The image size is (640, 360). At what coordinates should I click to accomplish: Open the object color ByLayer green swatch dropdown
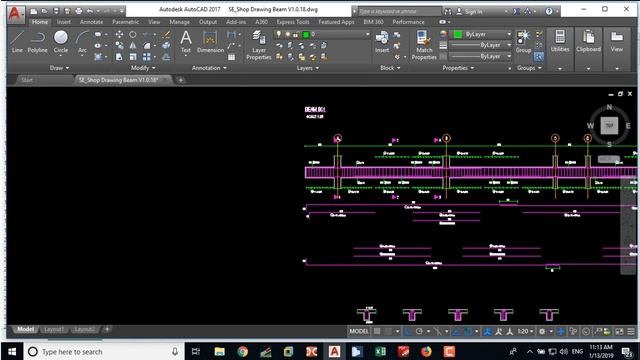pos(481,35)
